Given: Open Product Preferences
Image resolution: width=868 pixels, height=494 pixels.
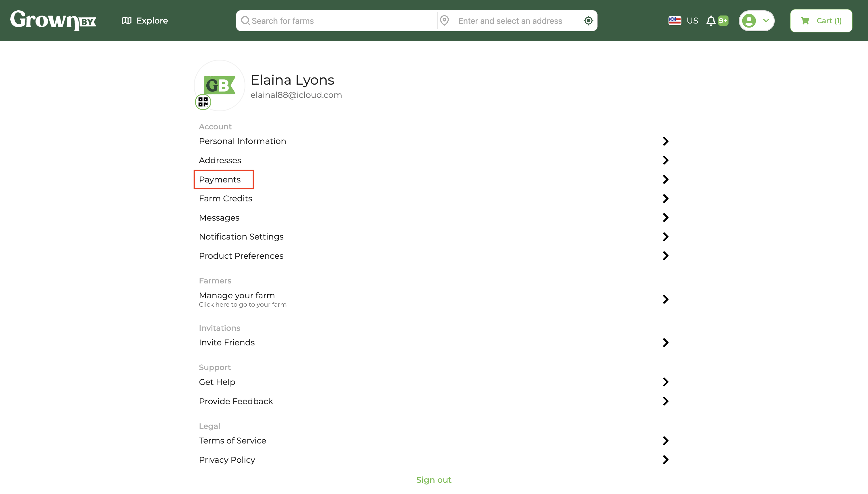Looking at the screenshot, I should [x=433, y=256].
